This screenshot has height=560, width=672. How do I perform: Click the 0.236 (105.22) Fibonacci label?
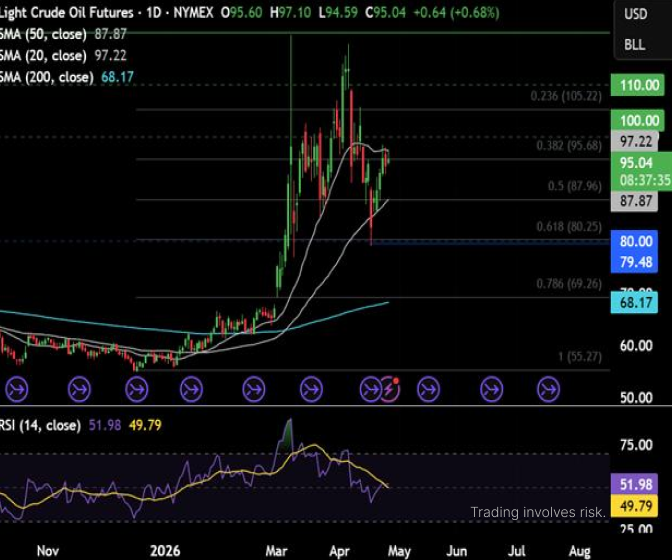(x=566, y=96)
